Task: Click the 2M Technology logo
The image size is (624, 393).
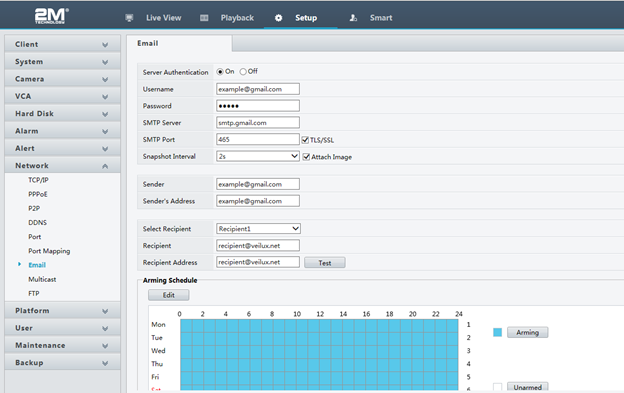Action: (x=51, y=16)
